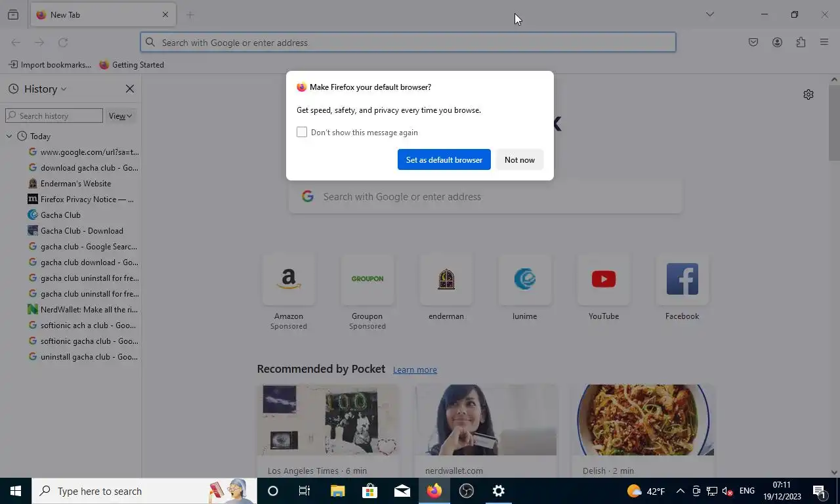Open NerdWallet history entry
The image size is (840, 504).
click(x=83, y=310)
